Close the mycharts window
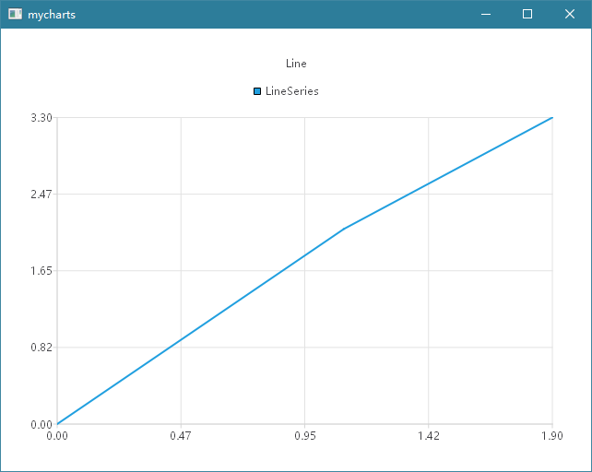 [570, 14]
